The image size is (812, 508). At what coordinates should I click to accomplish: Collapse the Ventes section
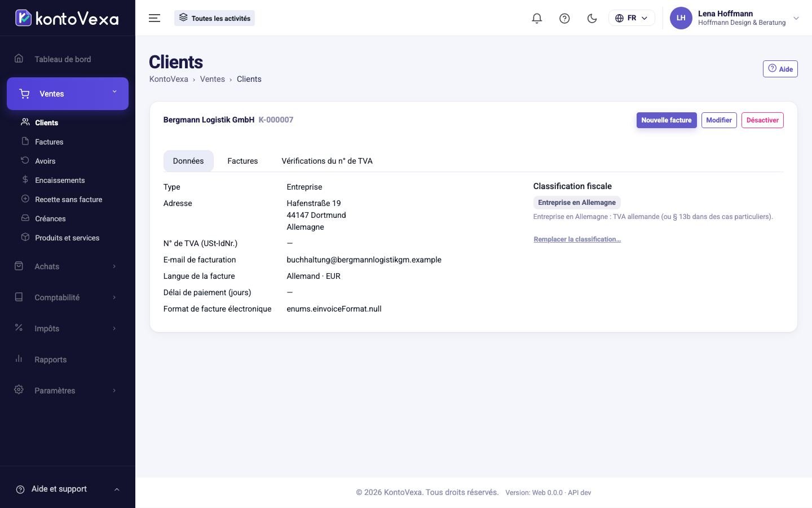click(x=68, y=94)
